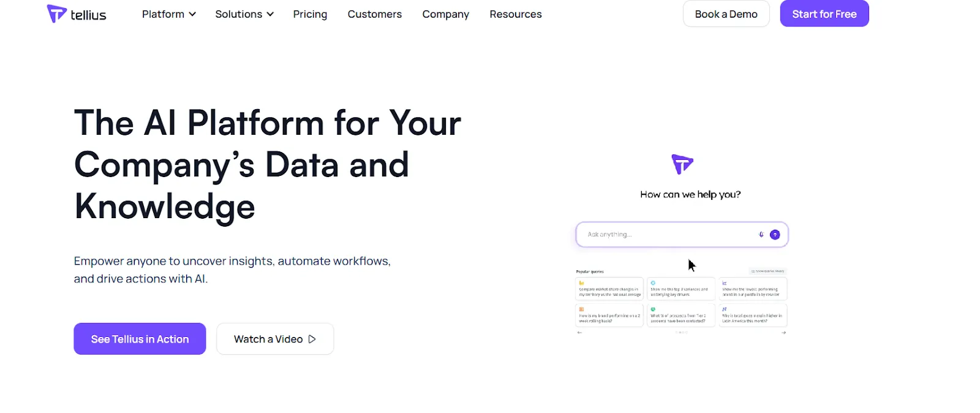Open the Pricing page
Image resolution: width=980 pixels, height=413 pixels.
tap(310, 14)
